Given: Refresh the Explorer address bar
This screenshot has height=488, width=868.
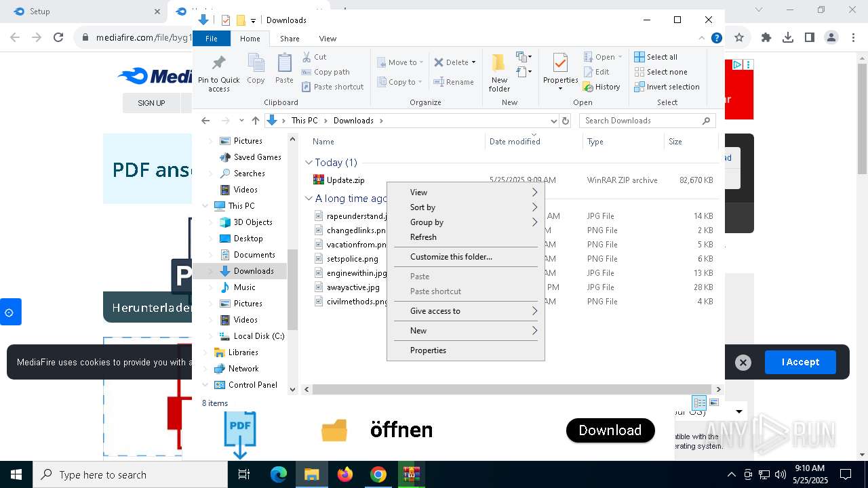Looking at the screenshot, I should [566, 121].
